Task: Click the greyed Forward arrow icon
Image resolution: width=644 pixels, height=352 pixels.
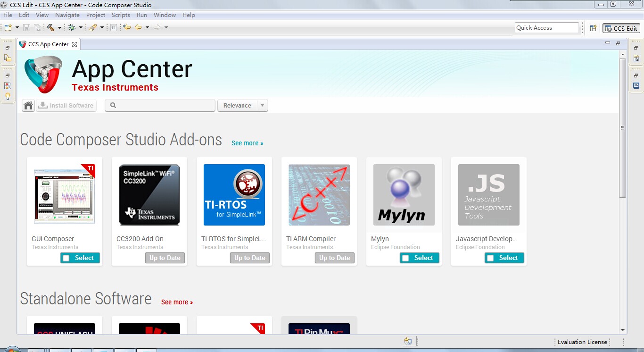Action: point(157,27)
